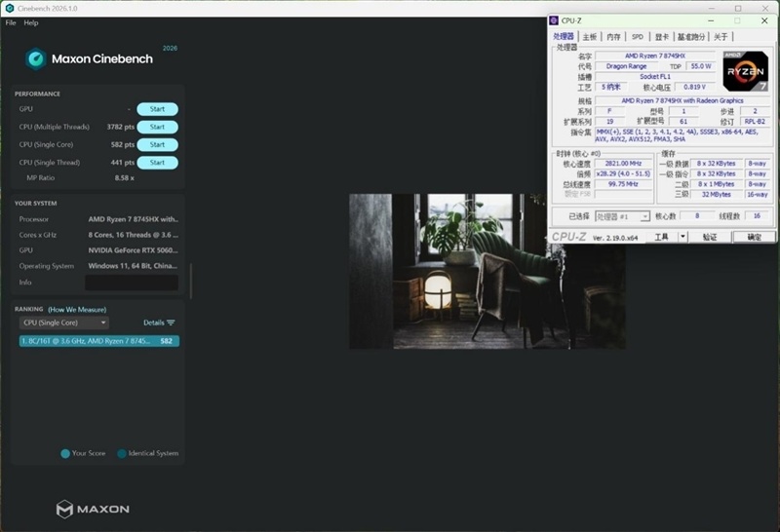Click the 2821.00 MHz core speed value
Viewport: 780px width, 532px height.
pyautogui.click(x=623, y=164)
